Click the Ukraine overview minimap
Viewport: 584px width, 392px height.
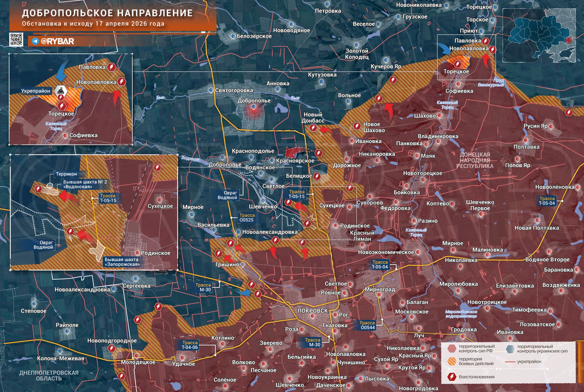(539, 35)
